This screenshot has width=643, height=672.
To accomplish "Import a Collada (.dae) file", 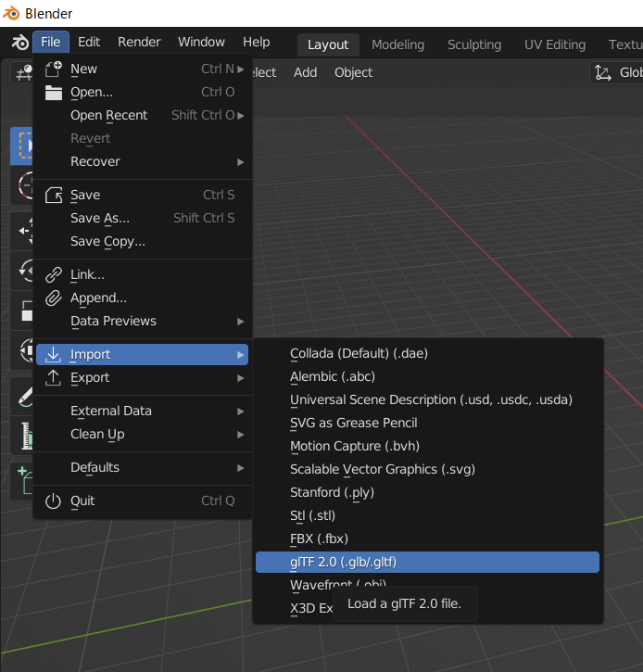I will 427,353.
